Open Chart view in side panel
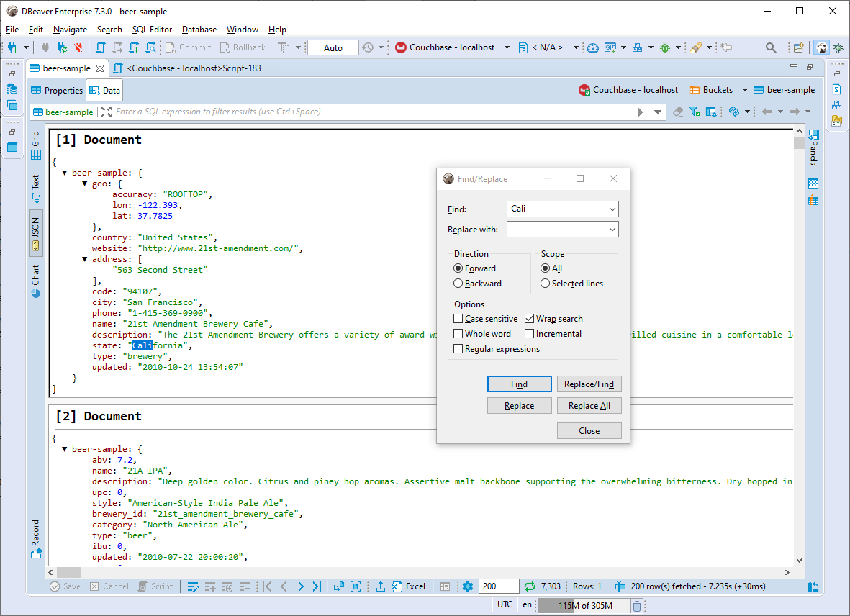The height and width of the screenshot is (616, 850). tap(36, 281)
